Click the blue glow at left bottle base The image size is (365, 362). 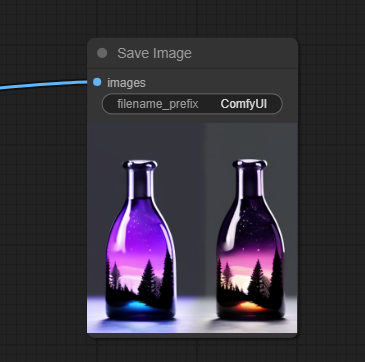138,306
